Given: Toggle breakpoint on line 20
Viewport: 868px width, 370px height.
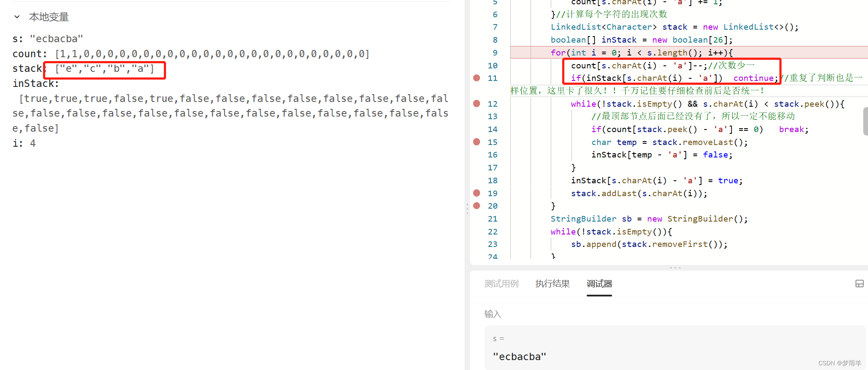Looking at the screenshot, I should click(x=477, y=206).
